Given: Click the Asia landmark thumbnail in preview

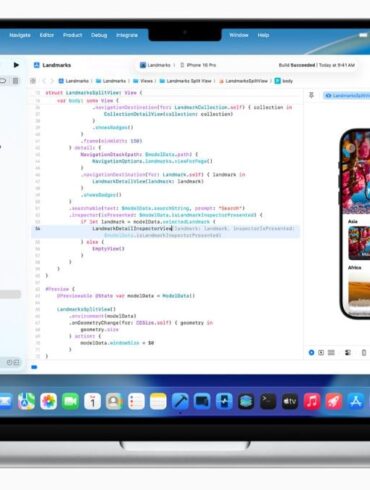Looking at the screenshot, I should 359,243.
